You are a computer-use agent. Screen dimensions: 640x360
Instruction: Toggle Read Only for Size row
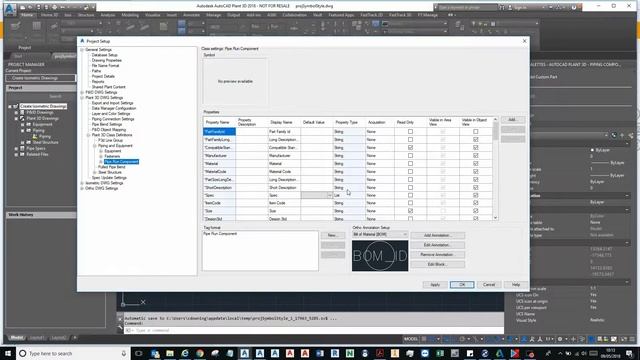(410, 211)
